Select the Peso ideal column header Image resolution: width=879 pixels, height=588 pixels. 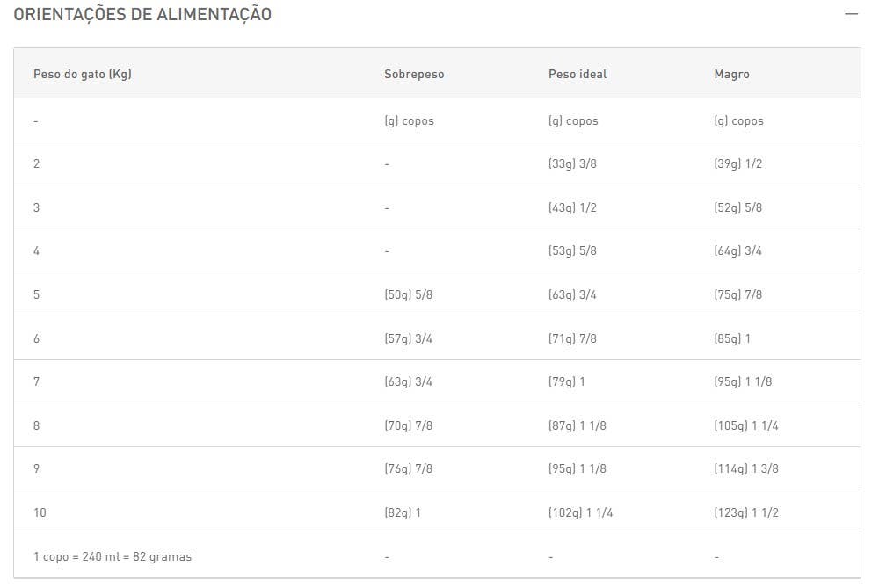click(578, 74)
